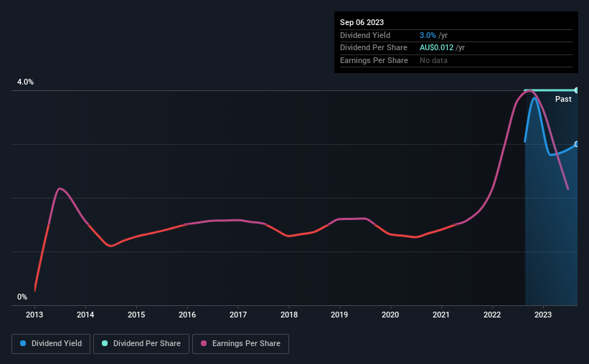Click the 3.0% Dividend Yield tooltip value
This screenshot has height=364, width=589.
428,35
